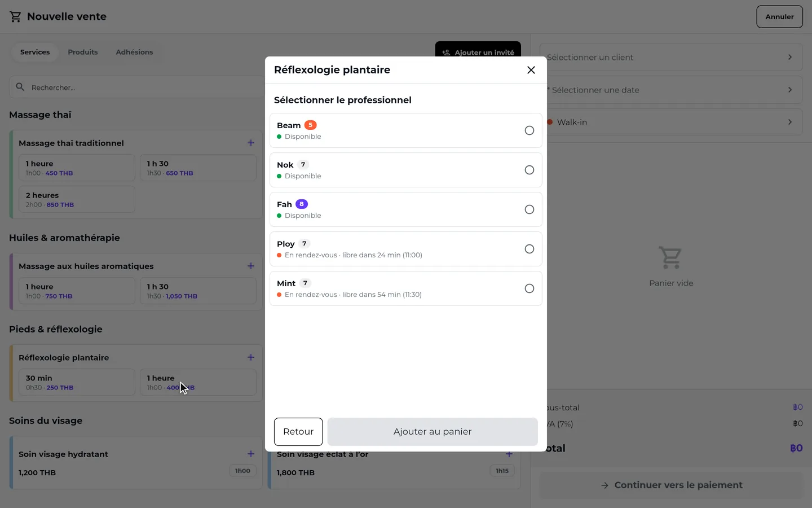The image size is (812, 508).
Task: Click the empty cart icon above Panier vide
Action: [x=670, y=258]
